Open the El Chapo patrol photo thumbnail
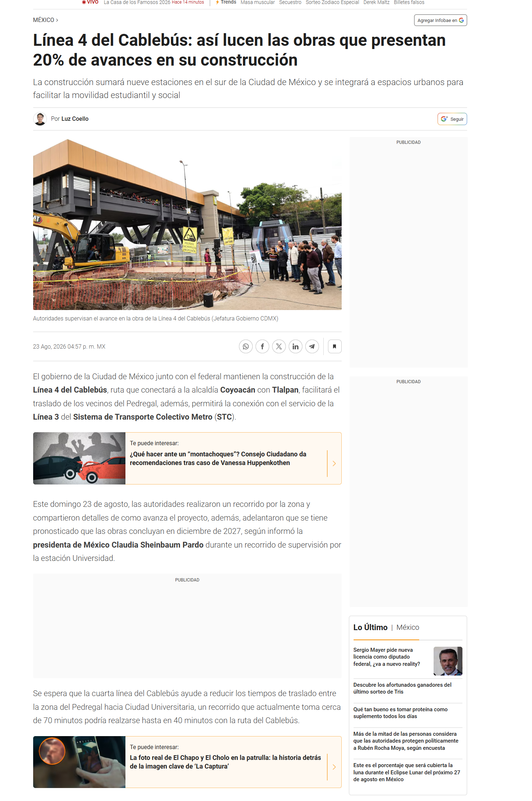 click(x=79, y=762)
